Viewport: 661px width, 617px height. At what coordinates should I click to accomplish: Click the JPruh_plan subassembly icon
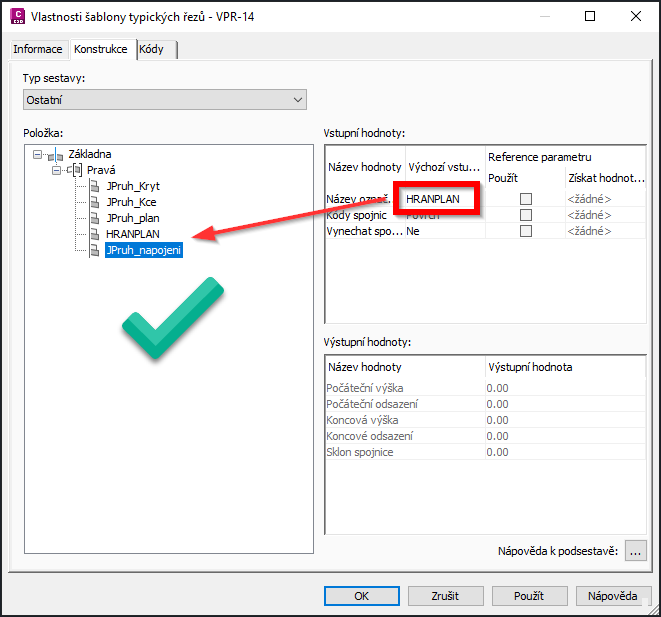(x=95, y=218)
